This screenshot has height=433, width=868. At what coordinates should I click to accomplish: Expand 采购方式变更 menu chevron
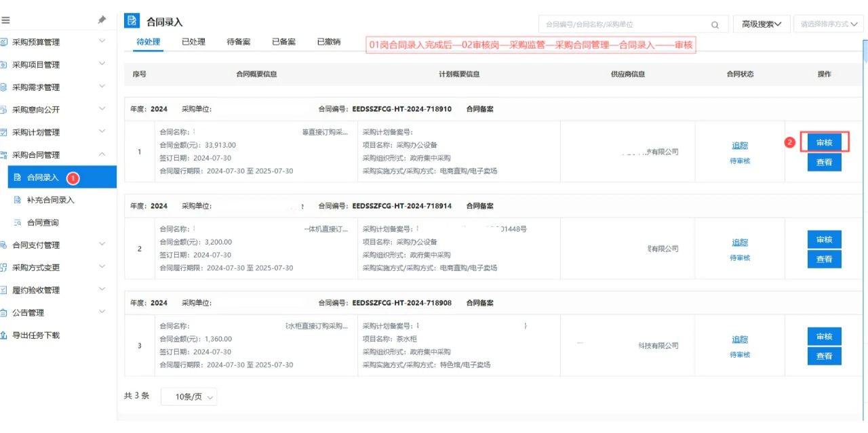pos(102,266)
